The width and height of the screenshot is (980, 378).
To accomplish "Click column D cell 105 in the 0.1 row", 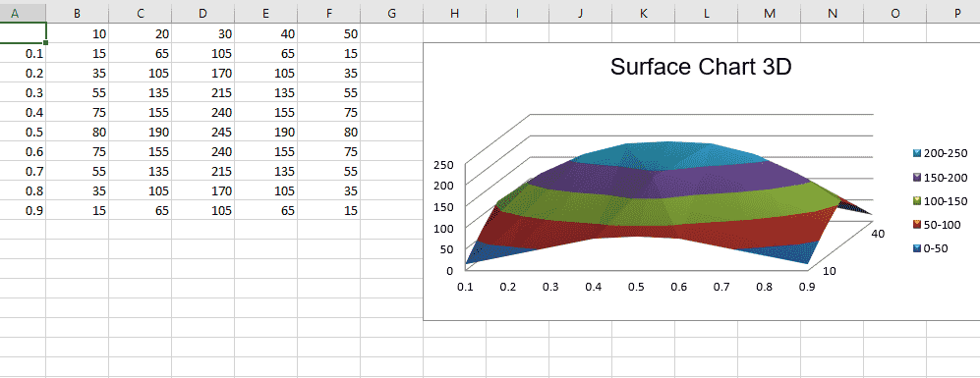I will (x=202, y=53).
